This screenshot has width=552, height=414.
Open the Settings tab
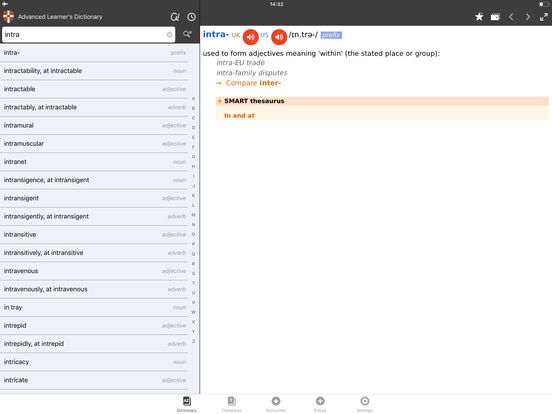point(365,404)
